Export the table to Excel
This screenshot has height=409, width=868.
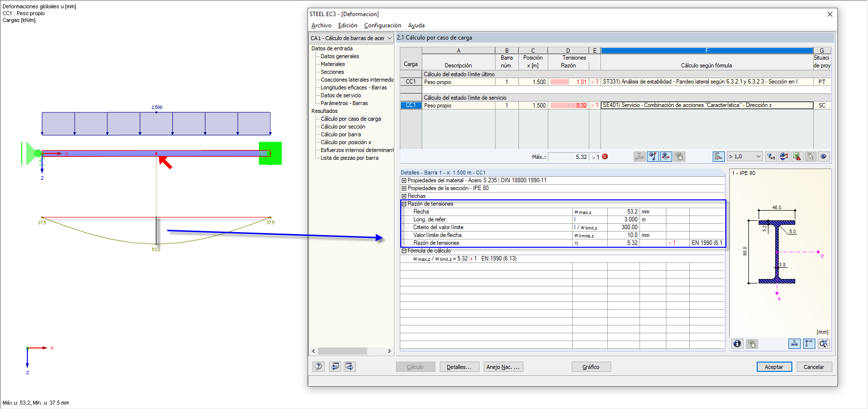click(797, 156)
